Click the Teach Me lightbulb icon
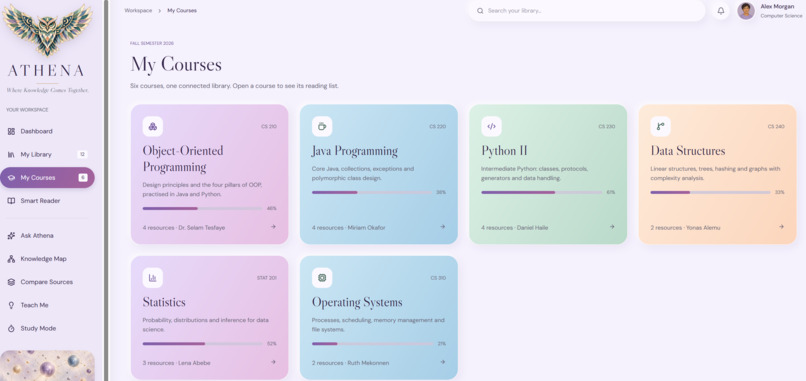Viewport: 806px width, 381px height. pos(11,305)
